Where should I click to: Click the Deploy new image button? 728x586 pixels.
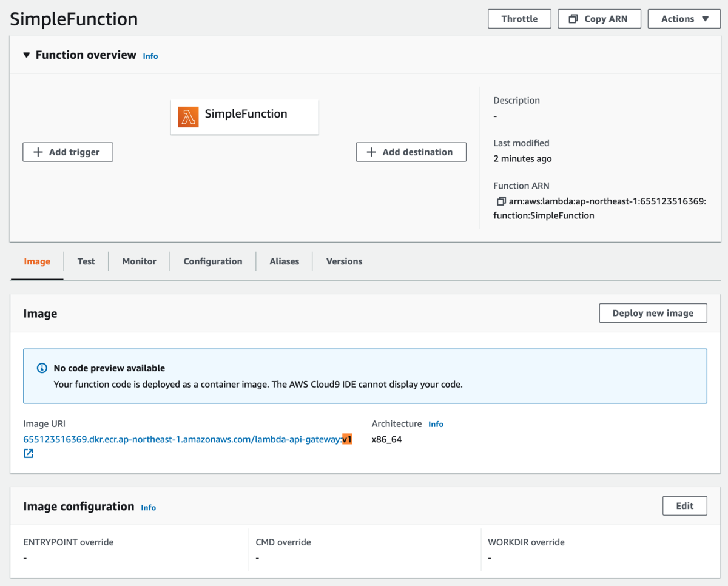click(x=653, y=313)
